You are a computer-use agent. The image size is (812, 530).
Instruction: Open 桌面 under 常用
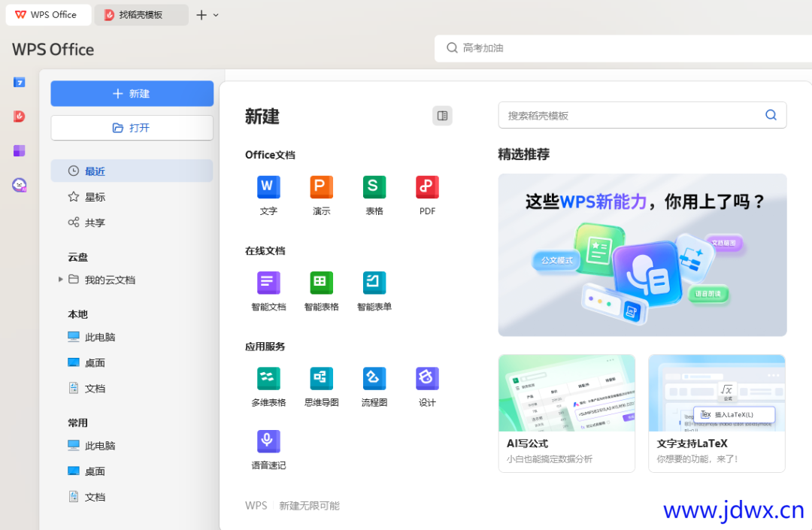(86, 471)
